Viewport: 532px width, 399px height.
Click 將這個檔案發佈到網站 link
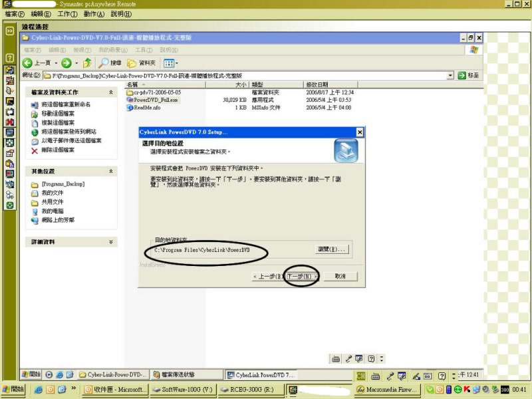pos(68,132)
